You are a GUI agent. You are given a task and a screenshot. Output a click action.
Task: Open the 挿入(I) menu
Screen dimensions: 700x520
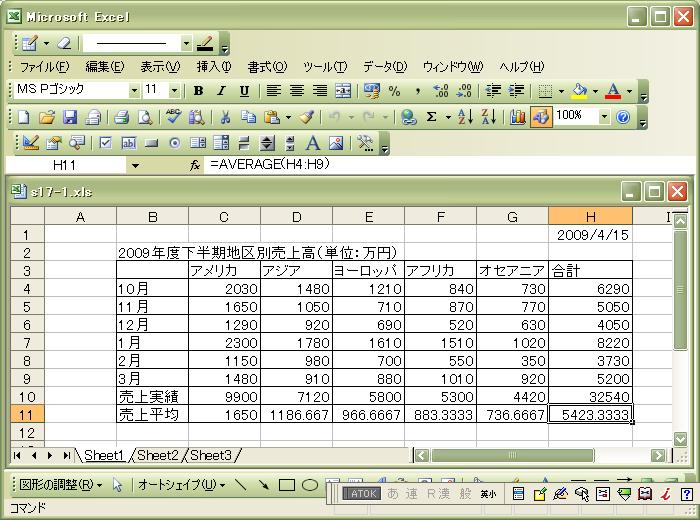coord(214,67)
